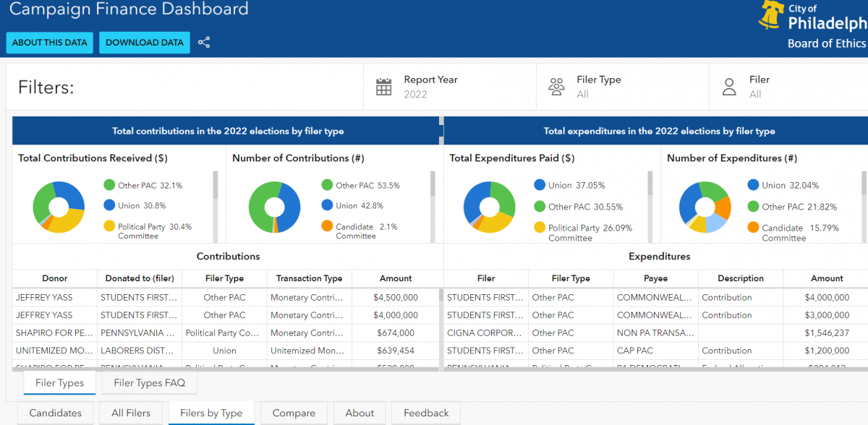The image size is (868, 425).
Task: Click the Political Party Committee yellow legend swatch
Action: (110, 227)
